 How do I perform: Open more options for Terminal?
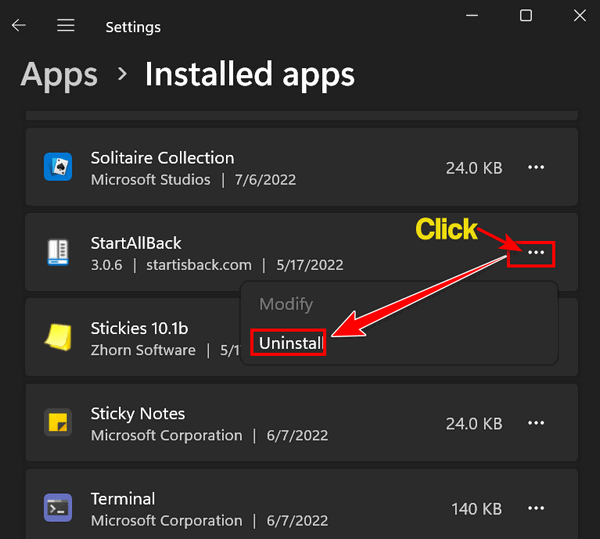536,508
